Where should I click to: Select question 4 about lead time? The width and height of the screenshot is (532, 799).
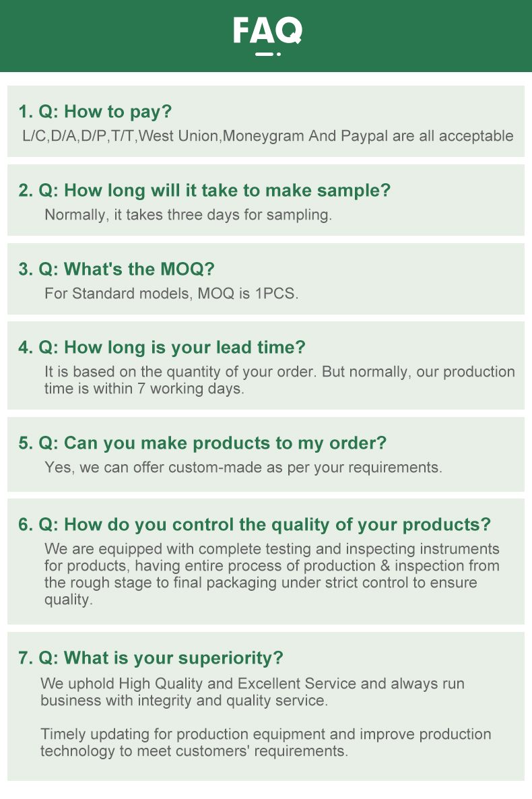tap(162, 347)
